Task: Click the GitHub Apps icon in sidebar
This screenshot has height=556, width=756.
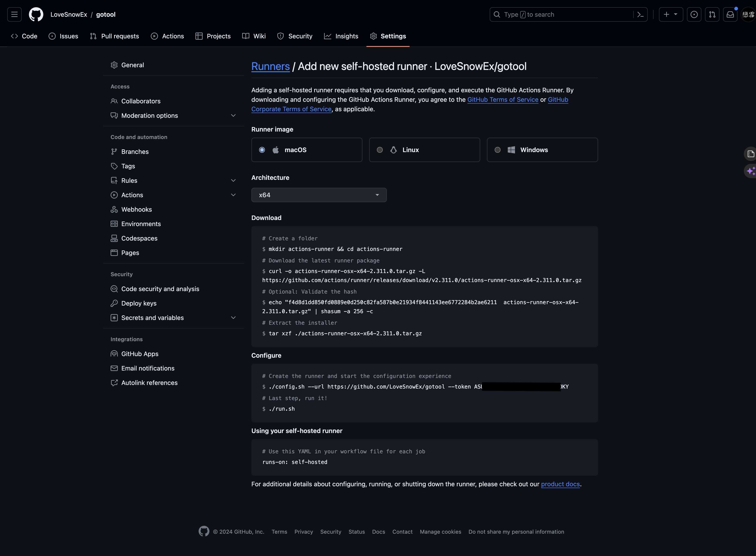Action: (114, 354)
